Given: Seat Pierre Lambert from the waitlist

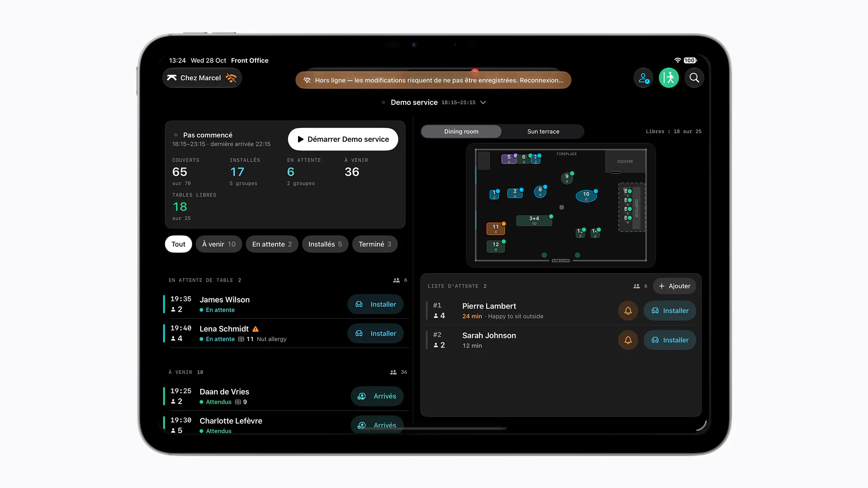Looking at the screenshot, I should tap(670, 311).
